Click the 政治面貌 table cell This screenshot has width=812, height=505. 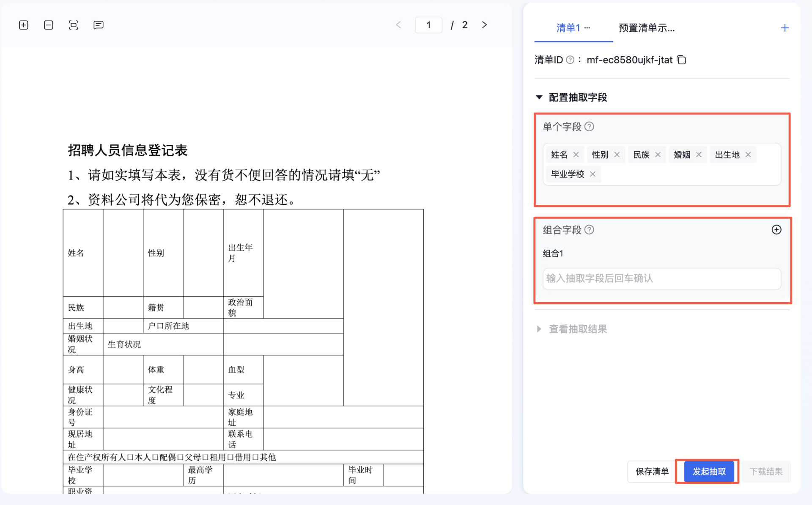tap(243, 307)
